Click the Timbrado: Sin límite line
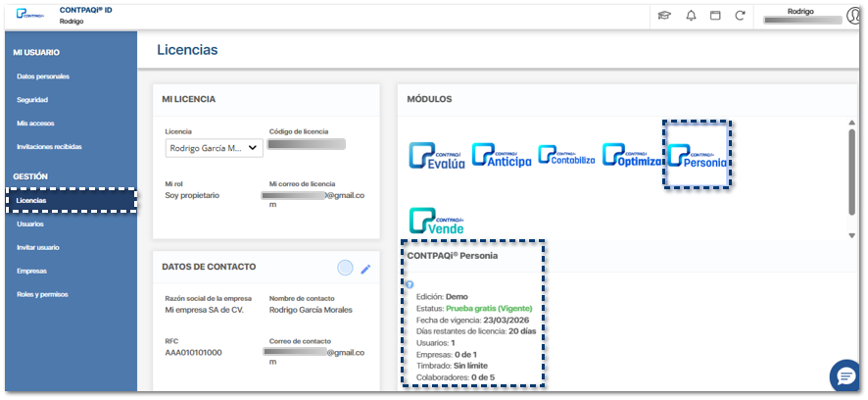This screenshot has width=868, height=400. point(452,366)
